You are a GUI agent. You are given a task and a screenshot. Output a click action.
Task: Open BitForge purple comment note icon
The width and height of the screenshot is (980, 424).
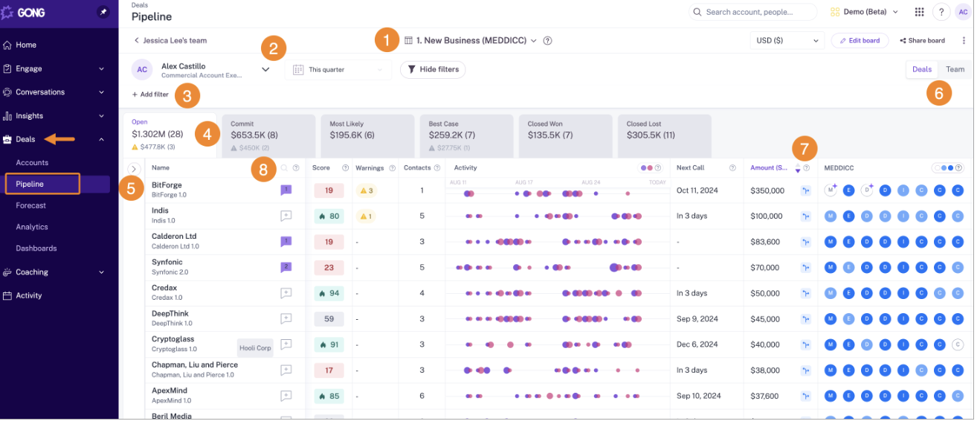(x=286, y=190)
